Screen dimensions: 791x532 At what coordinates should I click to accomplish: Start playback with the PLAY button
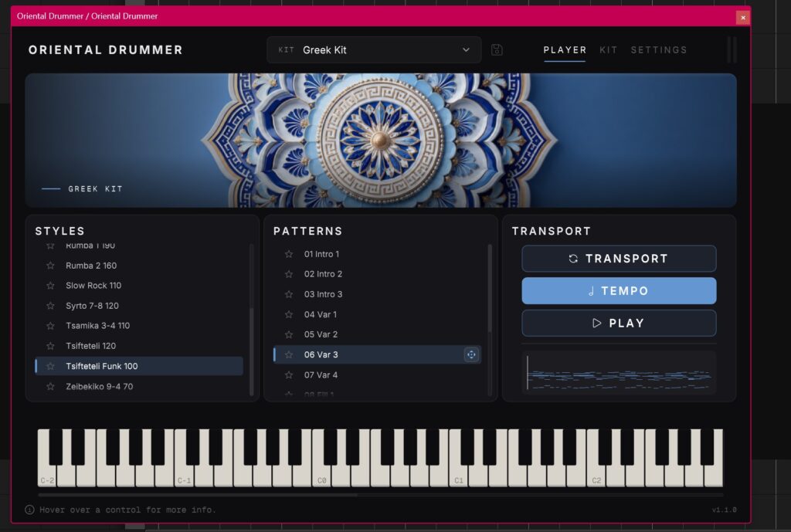tap(619, 324)
